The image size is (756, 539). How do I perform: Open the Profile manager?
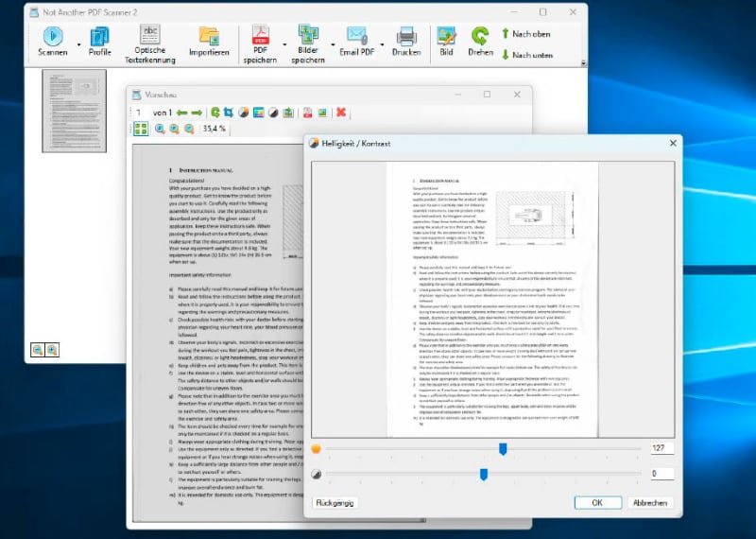tap(100, 42)
